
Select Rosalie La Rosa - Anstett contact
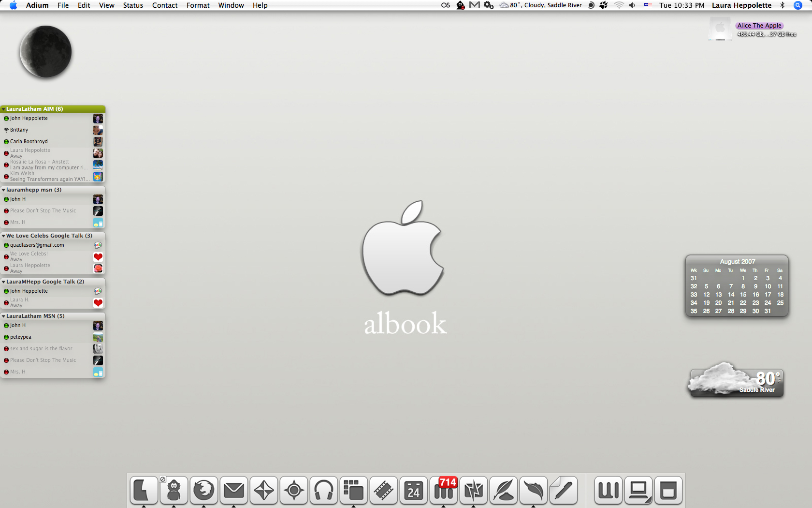(53, 165)
